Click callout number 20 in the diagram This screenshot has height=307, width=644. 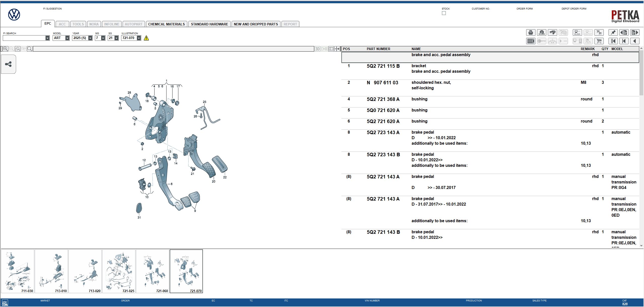213,181
